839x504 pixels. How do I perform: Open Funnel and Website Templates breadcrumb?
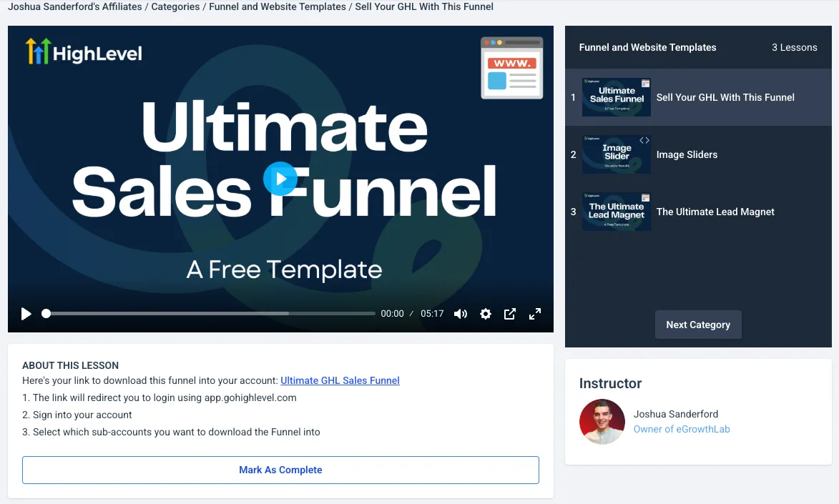[x=278, y=7]
